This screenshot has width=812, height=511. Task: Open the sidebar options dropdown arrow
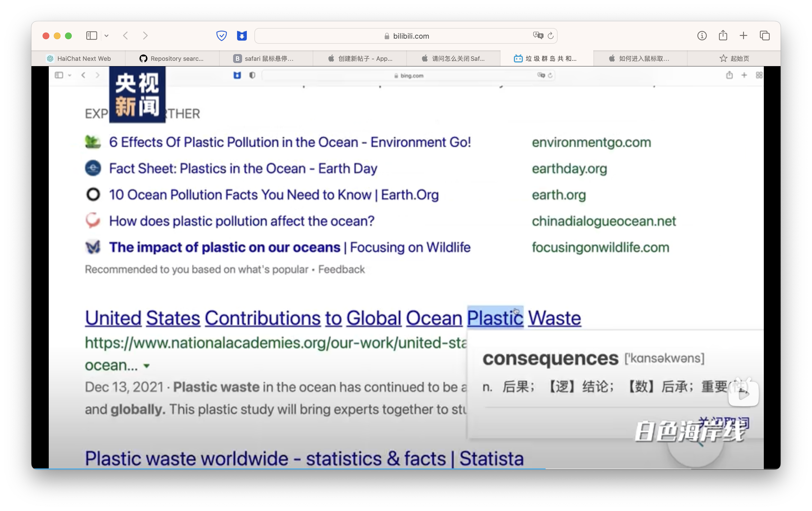(106, 36)
